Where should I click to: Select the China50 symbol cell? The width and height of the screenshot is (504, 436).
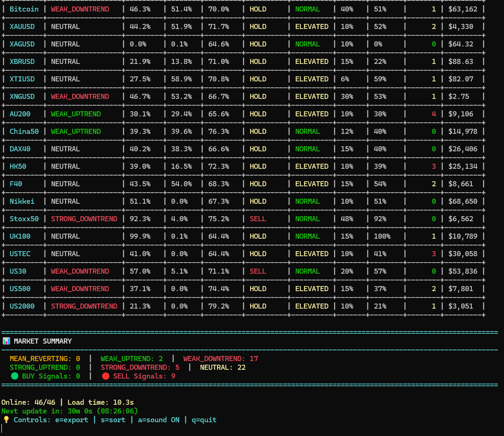click(x=24, y=132)
